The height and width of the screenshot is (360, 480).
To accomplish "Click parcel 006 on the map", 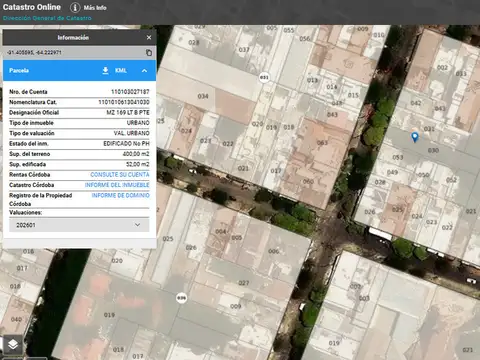I will pos(273,251).
